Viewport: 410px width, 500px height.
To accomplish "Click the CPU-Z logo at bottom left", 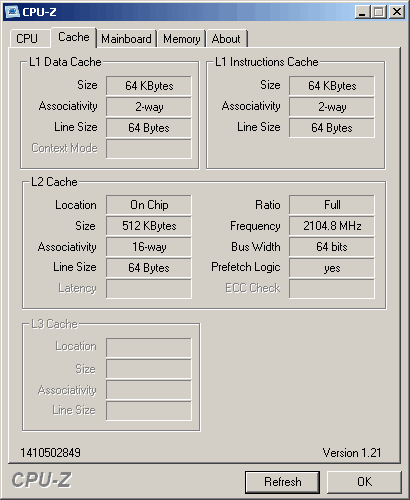I will click(41, 480).
